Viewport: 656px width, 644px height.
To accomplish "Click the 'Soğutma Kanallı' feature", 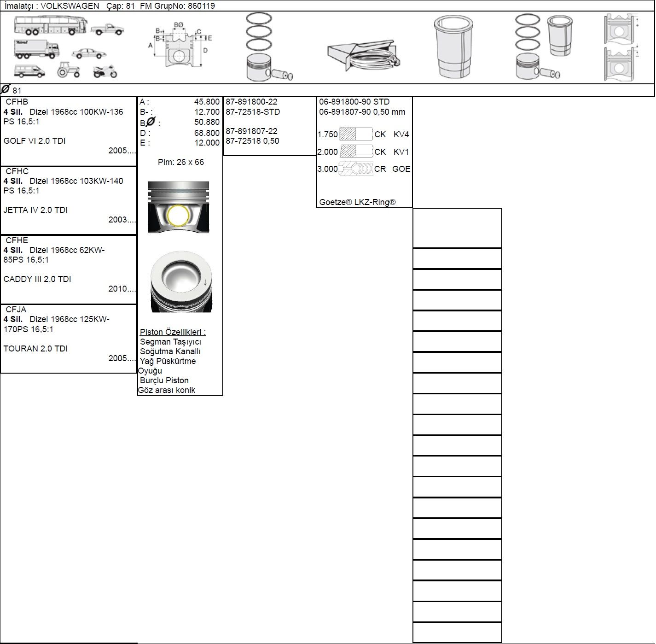I will point(170,351).
